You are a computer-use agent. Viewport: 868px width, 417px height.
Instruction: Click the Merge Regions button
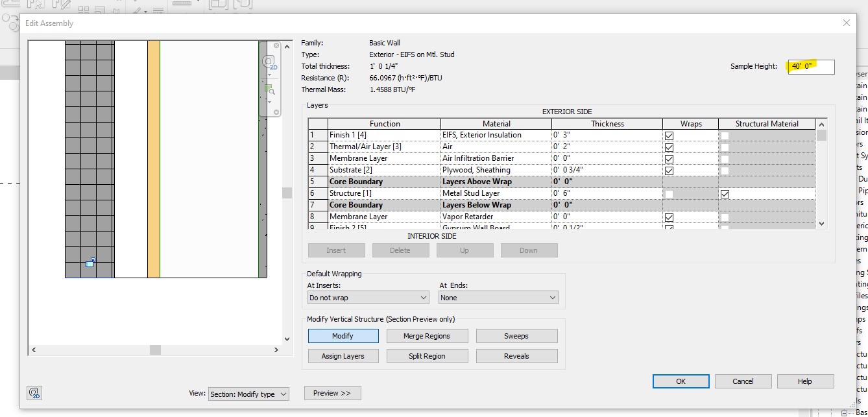[x=427, y=336]
